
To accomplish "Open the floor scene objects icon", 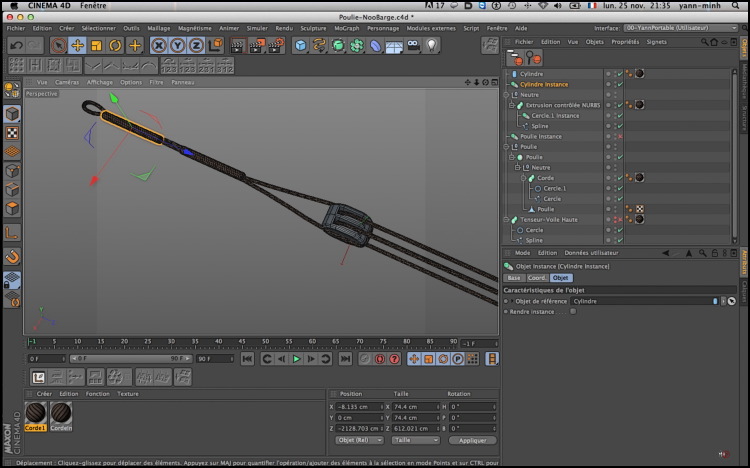I will click(x=394, y=45).
